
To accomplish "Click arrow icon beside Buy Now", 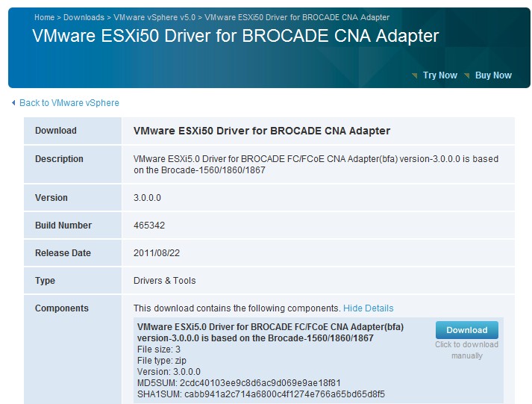I will point(467,75).
